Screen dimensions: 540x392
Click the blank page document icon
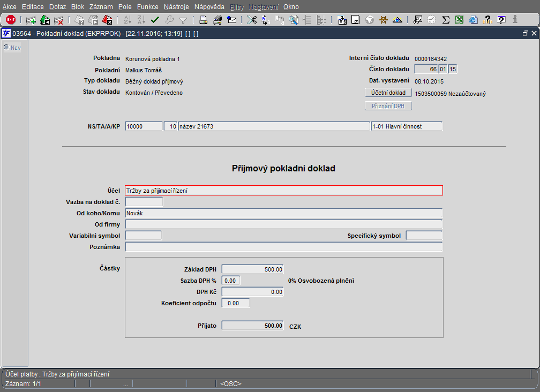355,20
